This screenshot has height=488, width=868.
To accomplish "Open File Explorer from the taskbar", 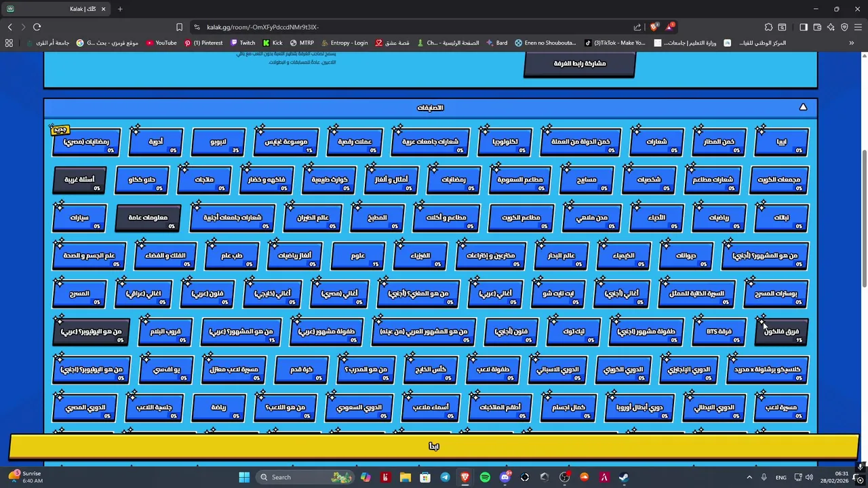I will pyautogui.click(x=405, y=477).
